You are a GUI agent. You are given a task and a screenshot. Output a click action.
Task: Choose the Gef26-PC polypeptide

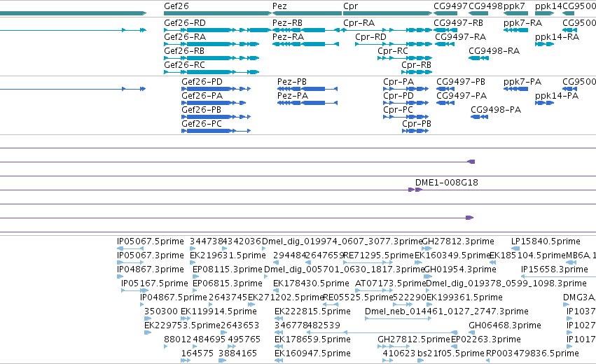[216, 131]
